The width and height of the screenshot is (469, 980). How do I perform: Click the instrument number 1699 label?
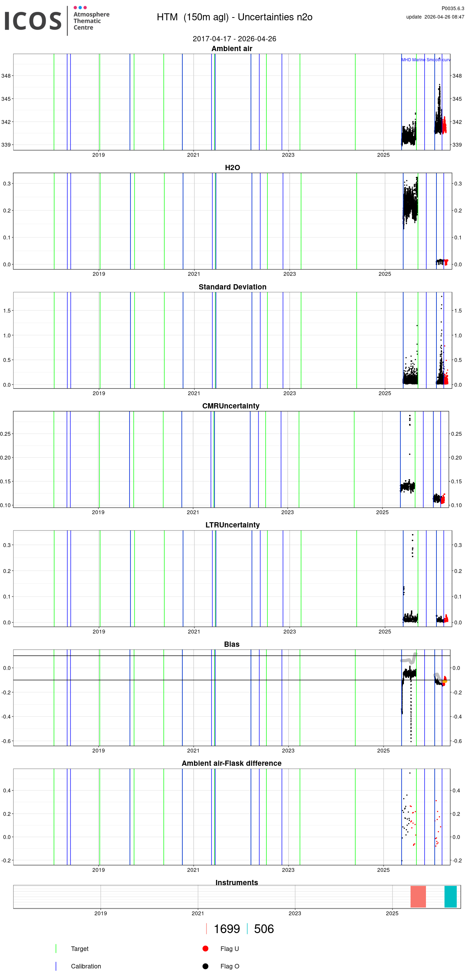tap(227, 929)
